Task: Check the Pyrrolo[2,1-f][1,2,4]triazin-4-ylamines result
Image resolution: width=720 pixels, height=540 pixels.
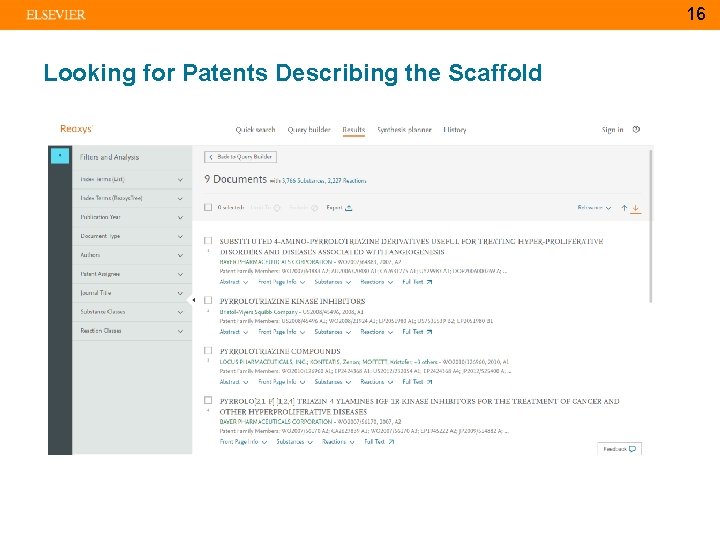Action: coord(208,400)
